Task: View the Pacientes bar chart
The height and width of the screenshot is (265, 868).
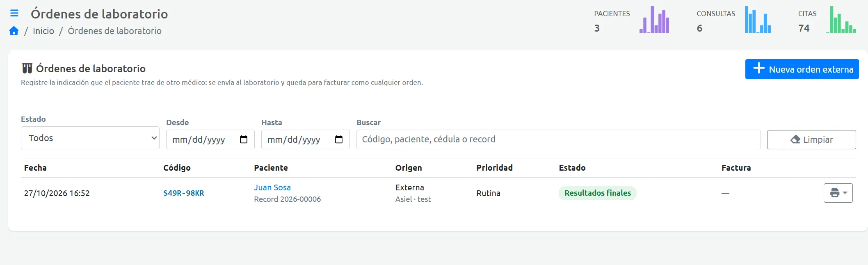Action: [x=654, y=20]
